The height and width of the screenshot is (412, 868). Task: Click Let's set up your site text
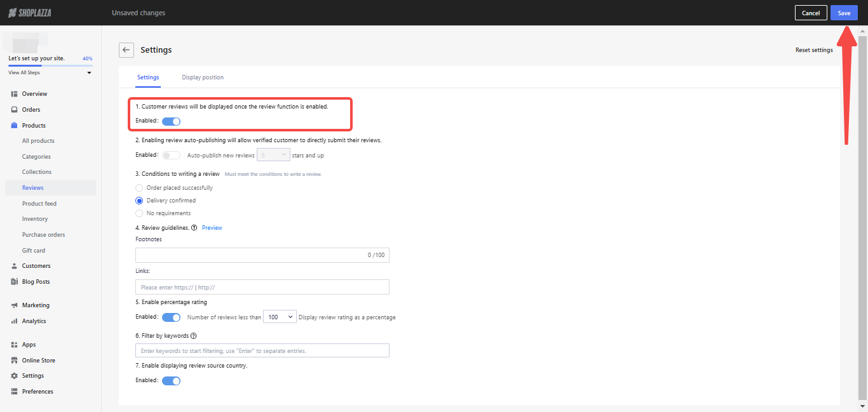[x=36, y=58]
